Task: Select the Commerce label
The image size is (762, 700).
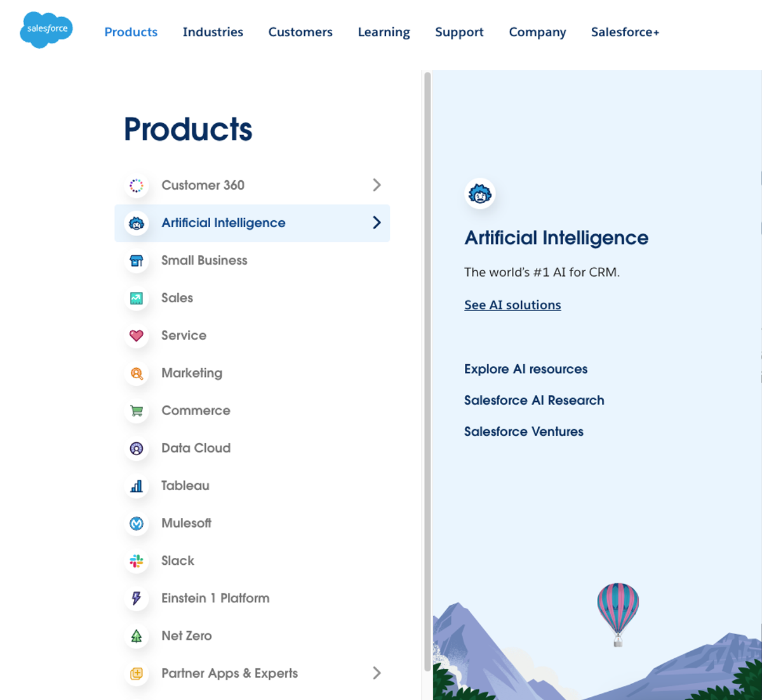Action: pyautogui.click(x=196, y=410)
